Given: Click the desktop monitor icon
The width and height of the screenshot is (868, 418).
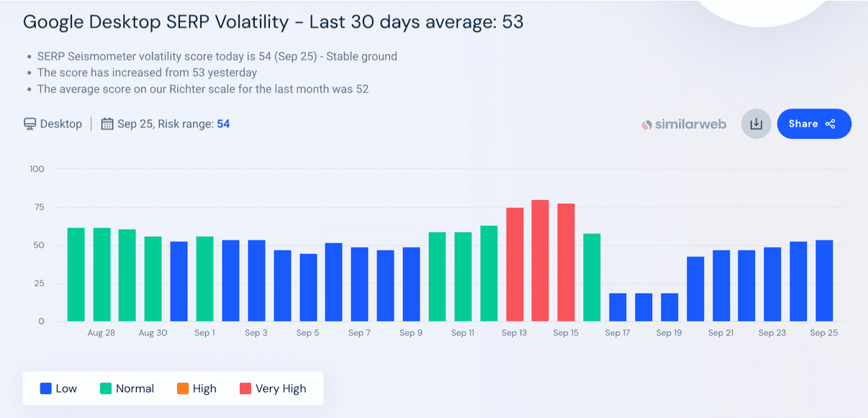Looking at the screenshot, I should tap(30, 124).
